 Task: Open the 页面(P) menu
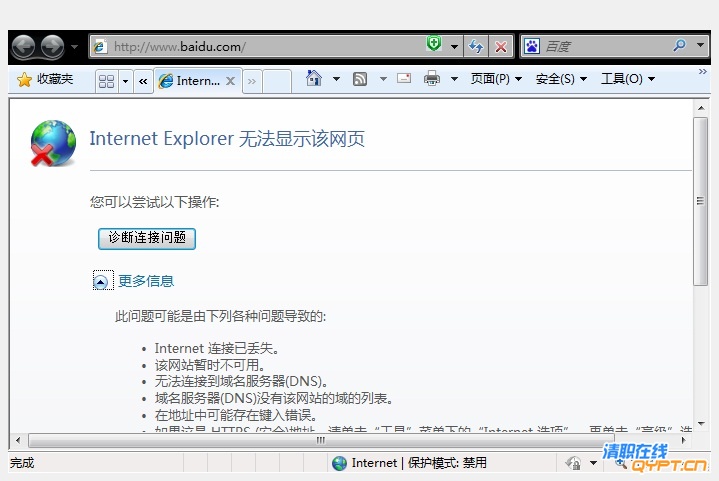tap(496, 79)
